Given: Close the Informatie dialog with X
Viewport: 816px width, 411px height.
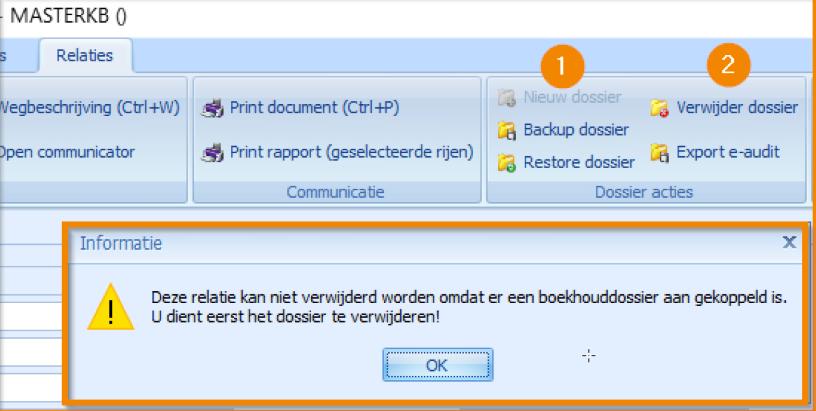Looking at the screenshot, I should click(x=789, y=242).
